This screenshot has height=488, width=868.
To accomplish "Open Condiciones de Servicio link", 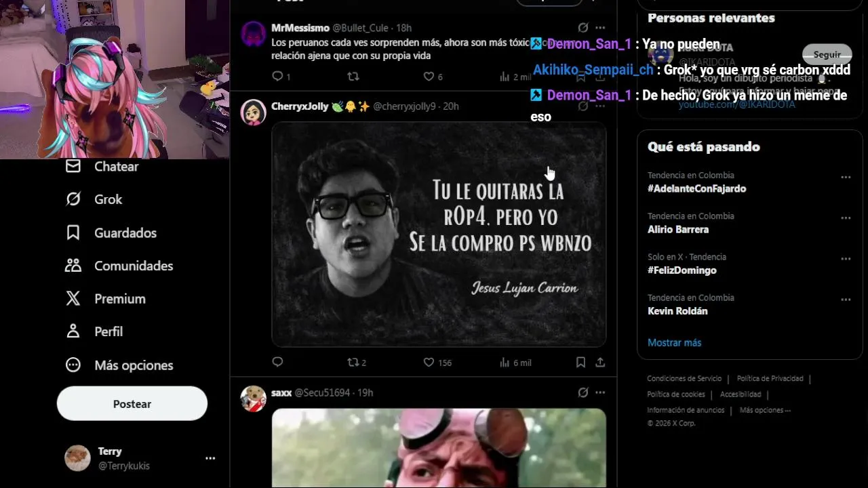I will [x=684, y=378].
